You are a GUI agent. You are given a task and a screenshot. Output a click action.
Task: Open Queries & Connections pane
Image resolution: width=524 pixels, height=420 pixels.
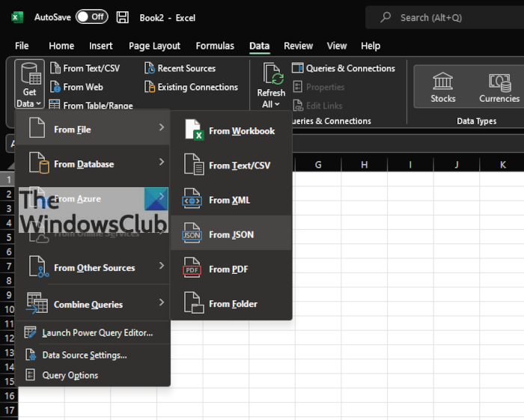coord(344,68)
